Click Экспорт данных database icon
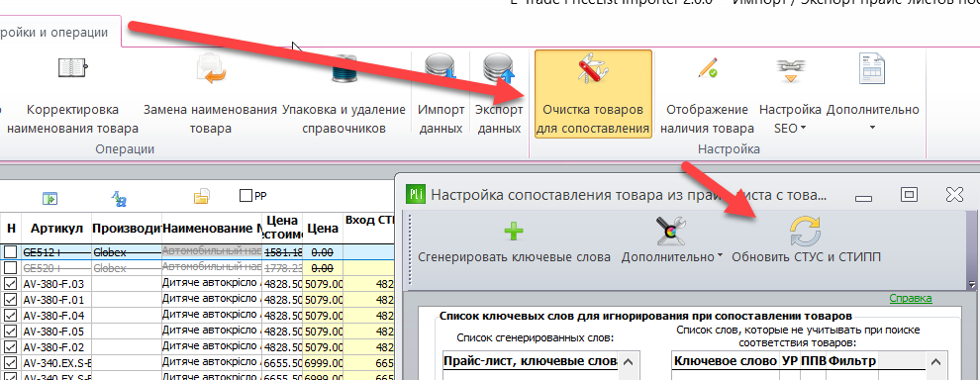This screenshot has height=380, width=980. (x=498, y=68)
